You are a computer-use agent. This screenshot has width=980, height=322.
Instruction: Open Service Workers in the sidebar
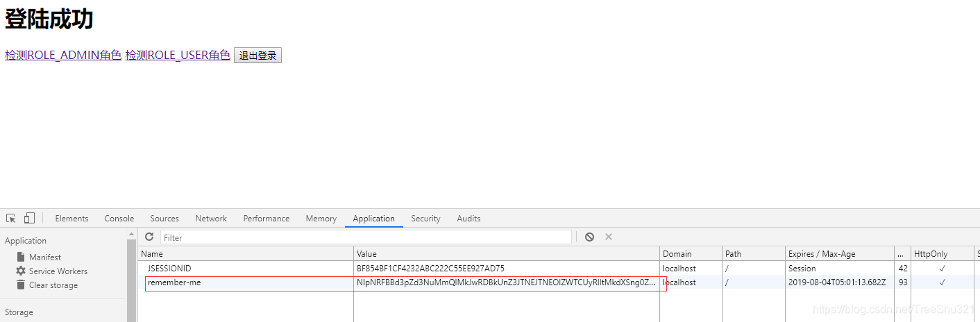point(58,271)
